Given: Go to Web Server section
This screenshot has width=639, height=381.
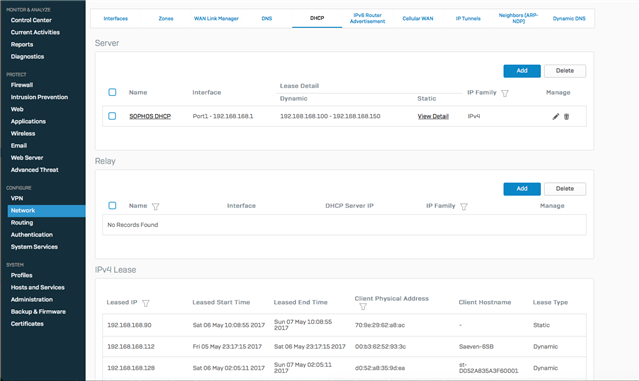Looking at the screenshot, I should tap(27, 158).
